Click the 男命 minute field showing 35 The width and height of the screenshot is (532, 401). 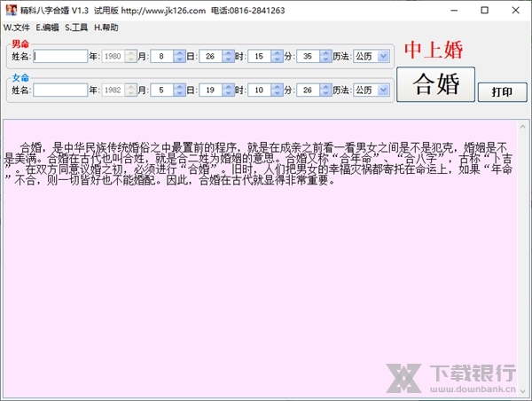tap(309, 56)
